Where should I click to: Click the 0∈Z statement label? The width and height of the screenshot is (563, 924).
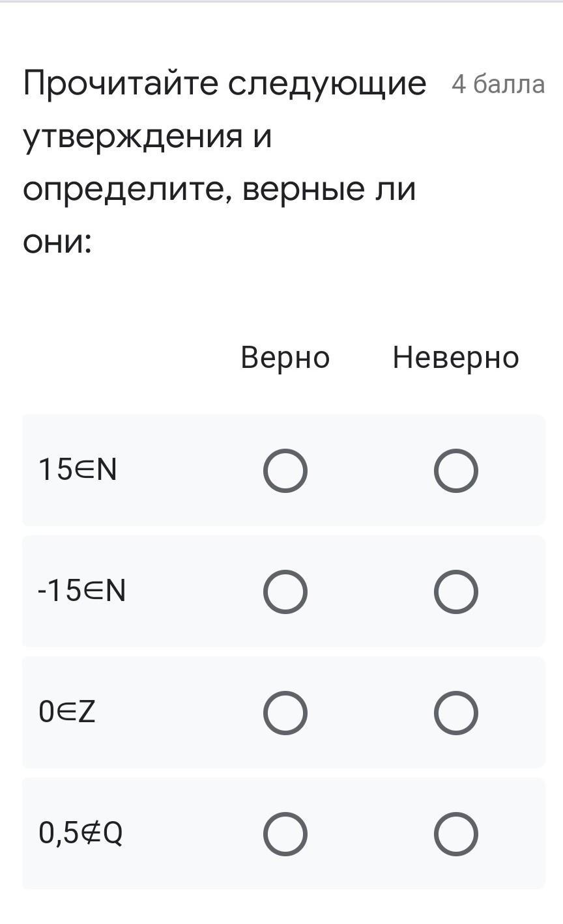click(x=67, y=712)
